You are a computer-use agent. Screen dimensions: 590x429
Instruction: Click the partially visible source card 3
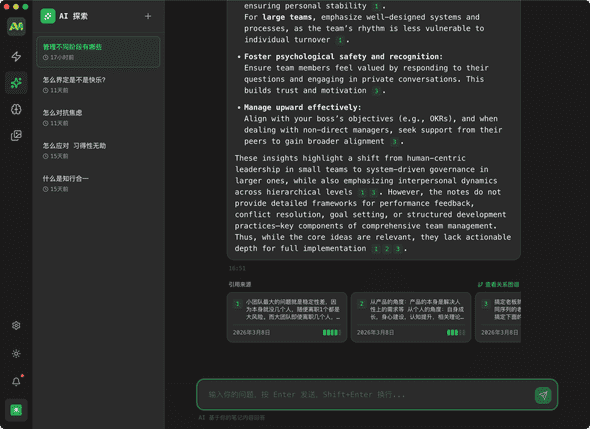click(498, 317)
